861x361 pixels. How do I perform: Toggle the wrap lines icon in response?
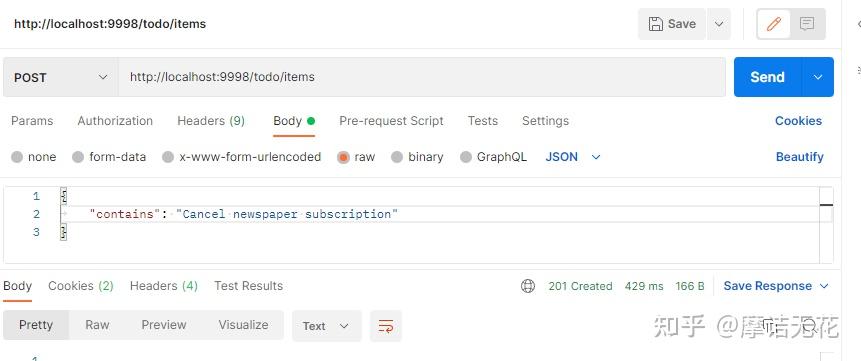(x=385, y=326)
